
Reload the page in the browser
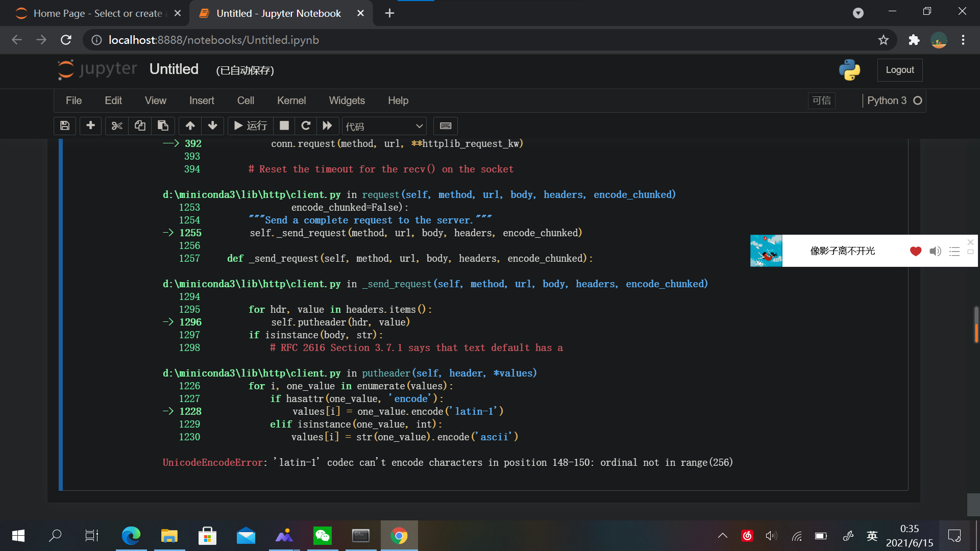point(66,40)
